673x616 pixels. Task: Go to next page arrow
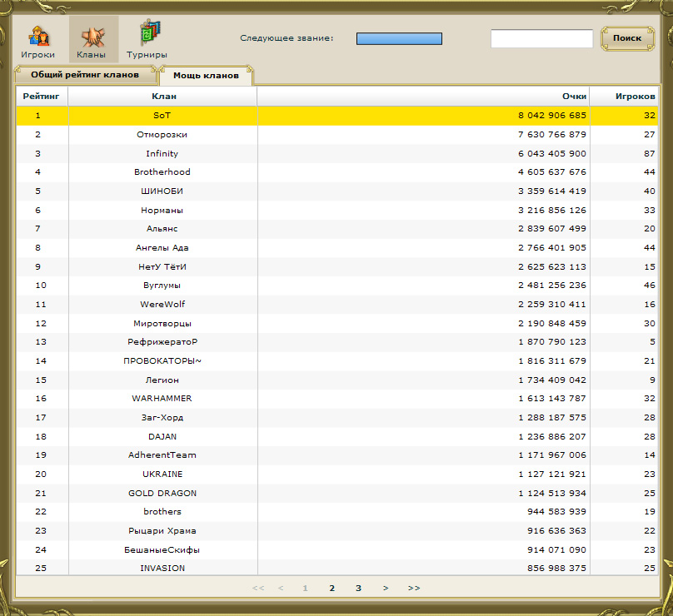[x=386, y=588]
